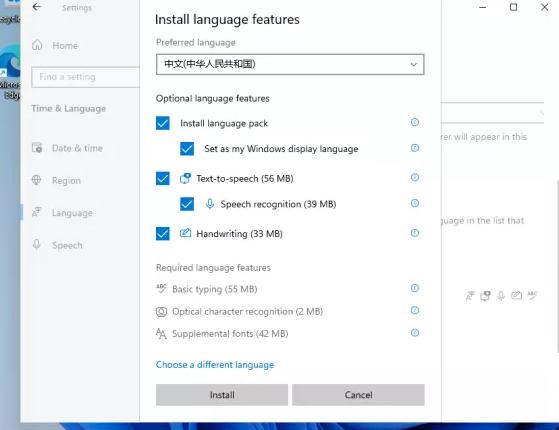Viewport: 559px width, 430px height.
Task: Click the Speech microphone sidebar icon
Action: tap(36, 245)
